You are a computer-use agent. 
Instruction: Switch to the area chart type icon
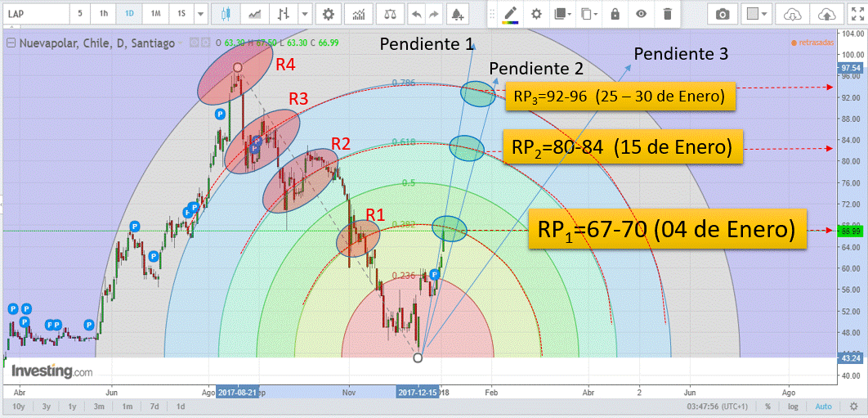[255, 14]
